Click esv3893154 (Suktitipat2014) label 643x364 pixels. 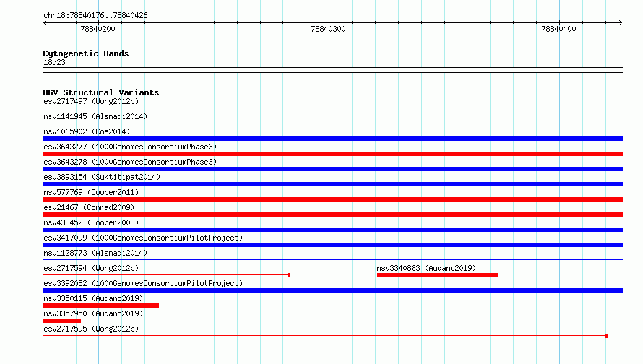click(x=102, y=177)
